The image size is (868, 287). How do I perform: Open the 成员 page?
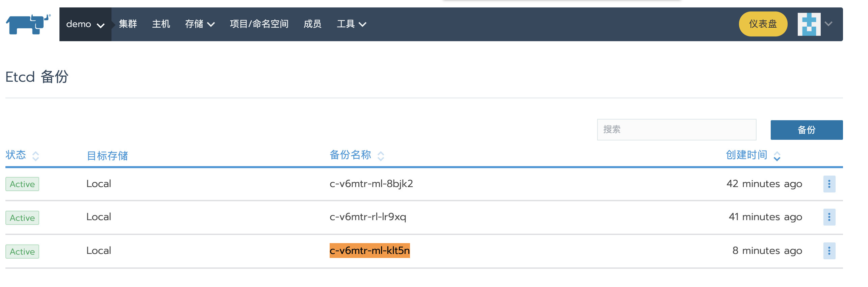point(312,24)
